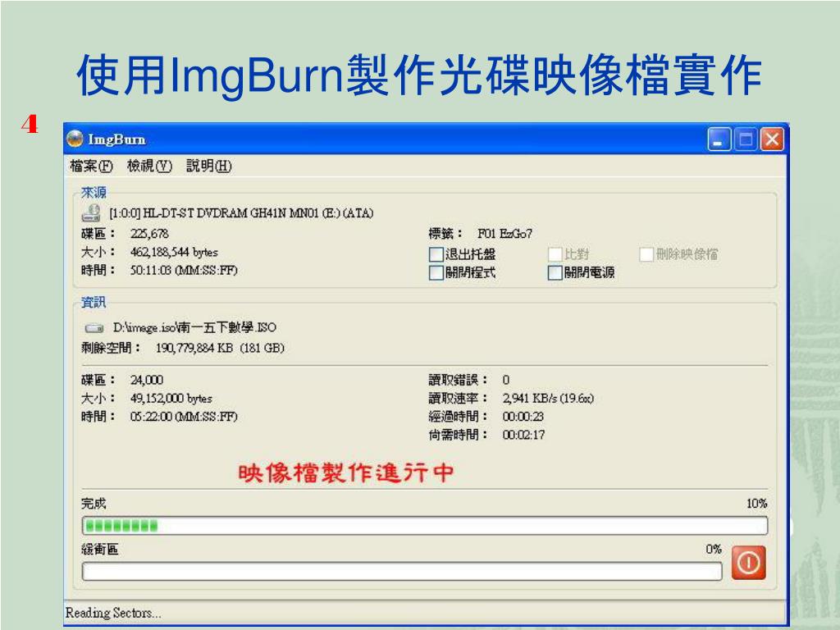This screenshot has height=630, width=840.
Task: Click the 讀取錯誤 value 0
Action: [505, 380]
